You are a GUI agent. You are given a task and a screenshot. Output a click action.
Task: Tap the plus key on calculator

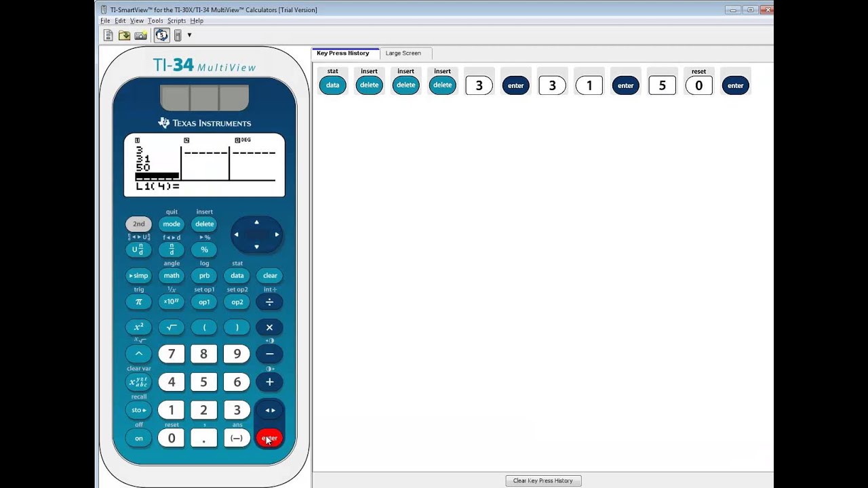click(270, 382)
